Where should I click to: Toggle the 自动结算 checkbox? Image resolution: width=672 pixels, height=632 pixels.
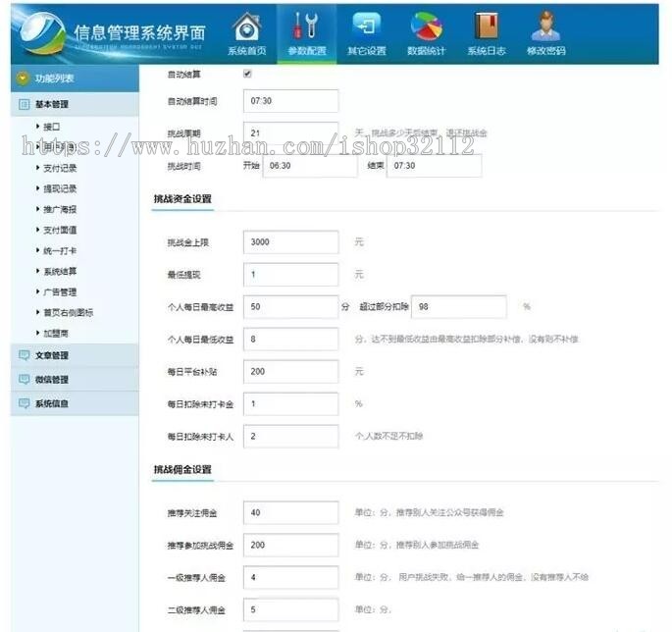coord(247,74)
